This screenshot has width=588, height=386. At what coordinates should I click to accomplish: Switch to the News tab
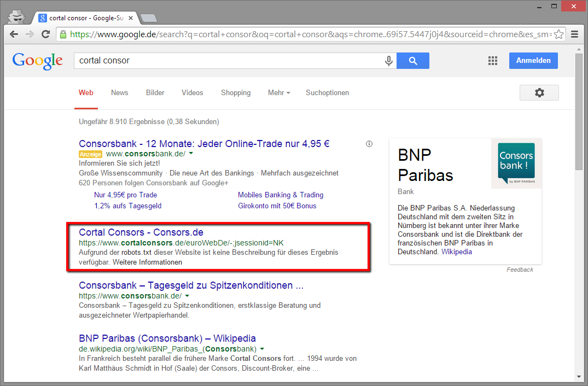[119, 93]
